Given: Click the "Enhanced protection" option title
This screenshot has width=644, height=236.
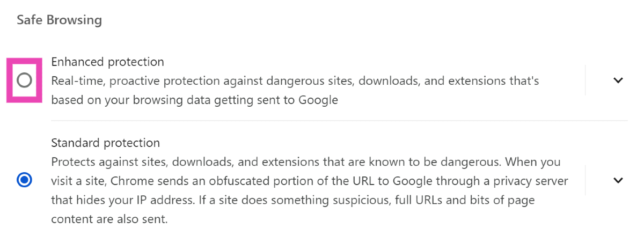Looking at the screenshot, I should [107, 62].
